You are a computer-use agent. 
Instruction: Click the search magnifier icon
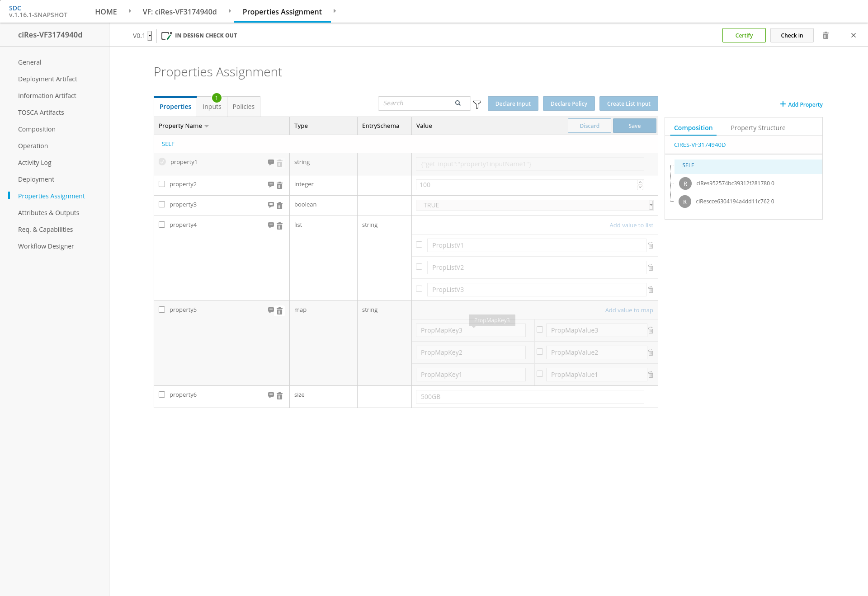point(458,103)
